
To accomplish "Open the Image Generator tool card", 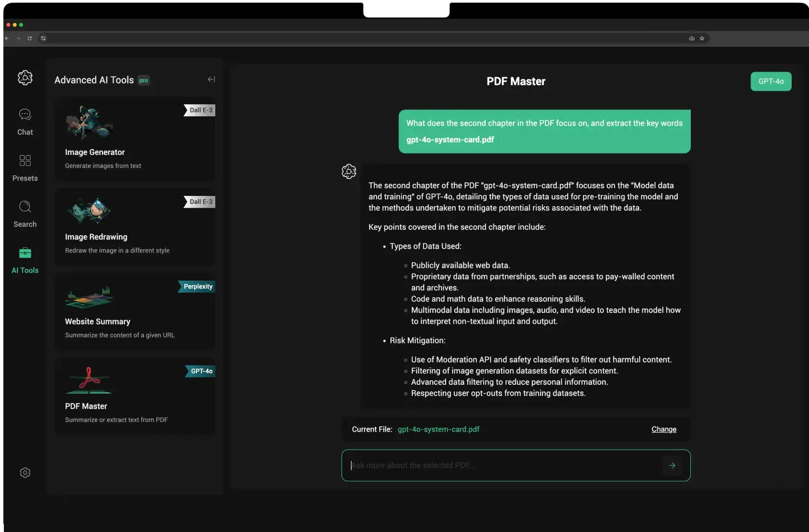I will click(135, 139).
